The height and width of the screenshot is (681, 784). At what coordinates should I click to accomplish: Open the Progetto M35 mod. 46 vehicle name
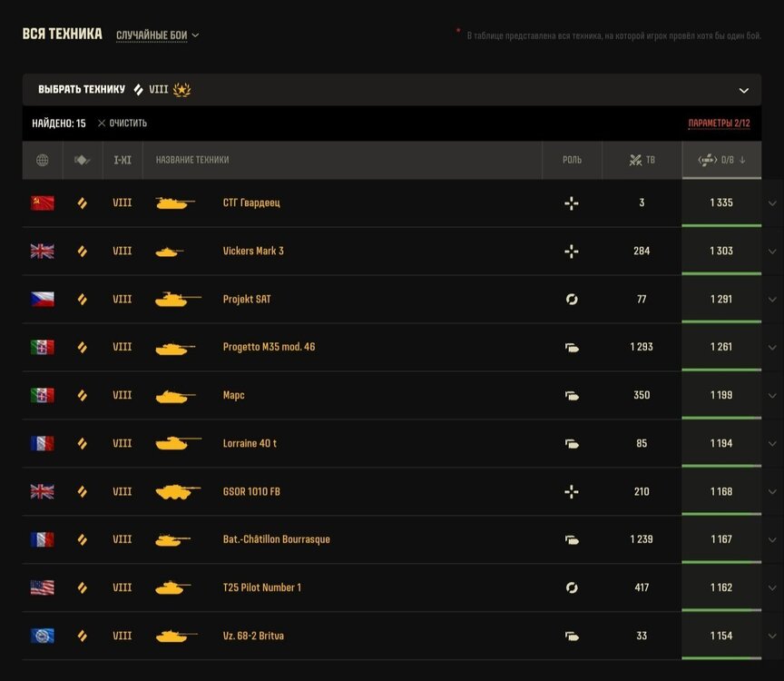click(269, 347)
